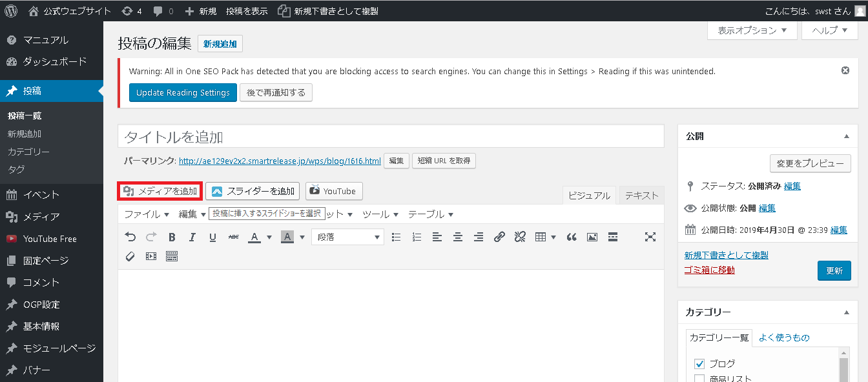Image resolution: width=868 pixels, height=382 pixels.
Task: Insert a Read More tag icon
Action: pos(613,237)
